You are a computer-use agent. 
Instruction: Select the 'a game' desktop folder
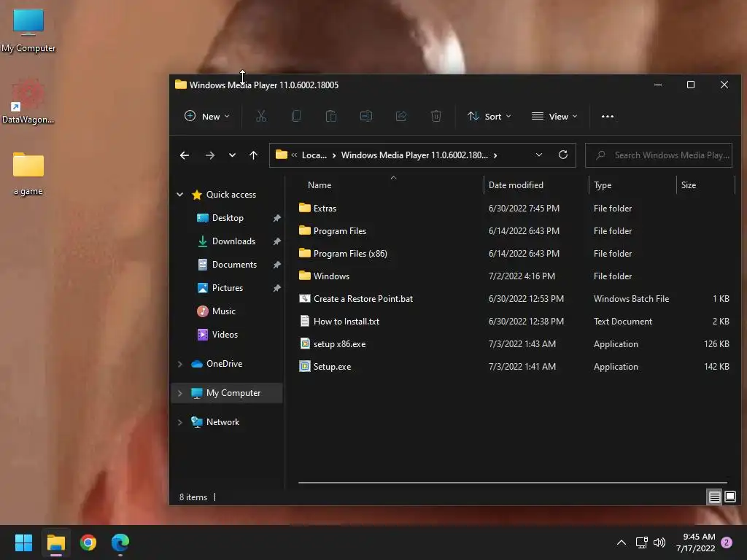click(x=28, y=173)
